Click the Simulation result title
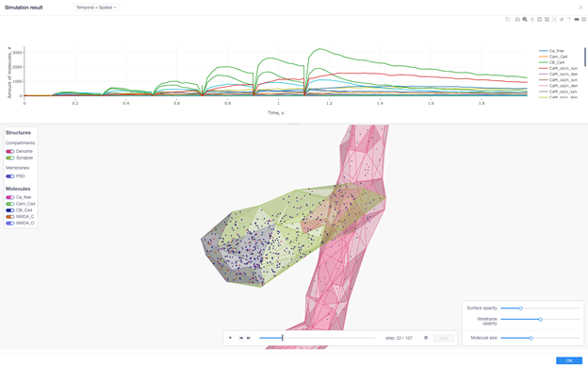The height and width of the screenshot is (368, 588). tap(24, 8)
